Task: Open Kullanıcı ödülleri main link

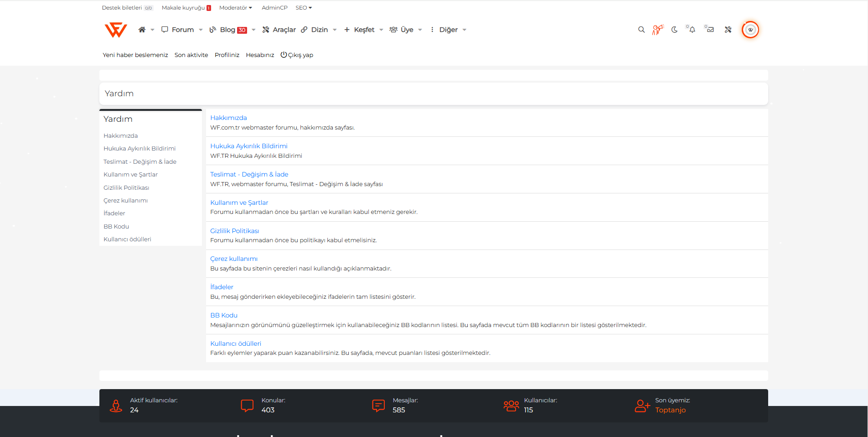Action: pyautogui.click(x=236, y=343)
